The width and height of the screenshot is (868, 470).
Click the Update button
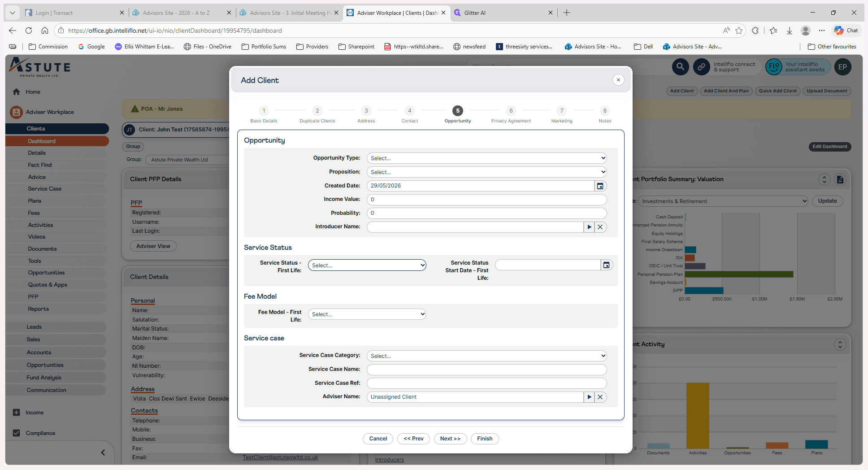827,201
